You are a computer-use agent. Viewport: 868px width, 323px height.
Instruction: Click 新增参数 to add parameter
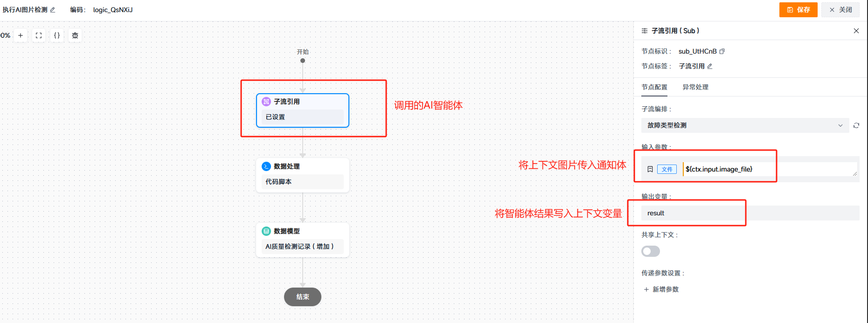tap(661, 289)
